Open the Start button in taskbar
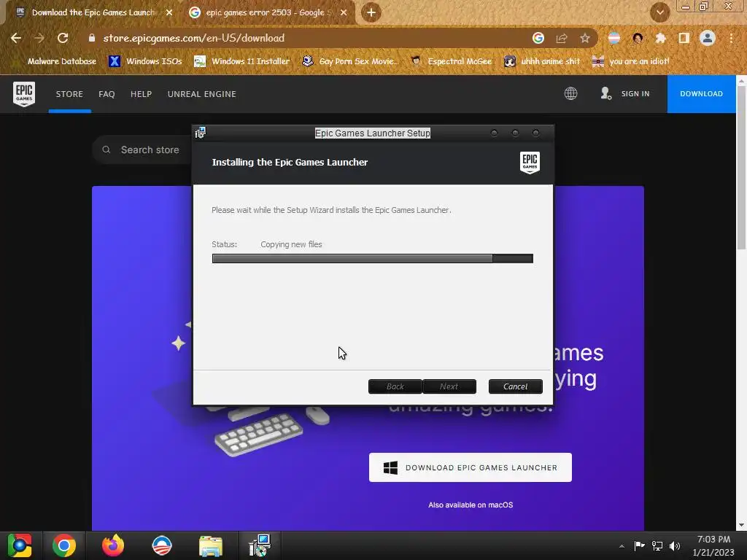 [x=20, y=545]
